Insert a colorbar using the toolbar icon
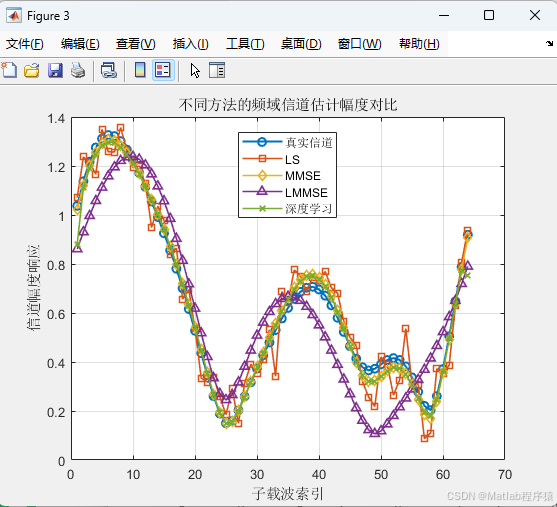The width and height of the screenshot is (557, 507). (140, 70)
